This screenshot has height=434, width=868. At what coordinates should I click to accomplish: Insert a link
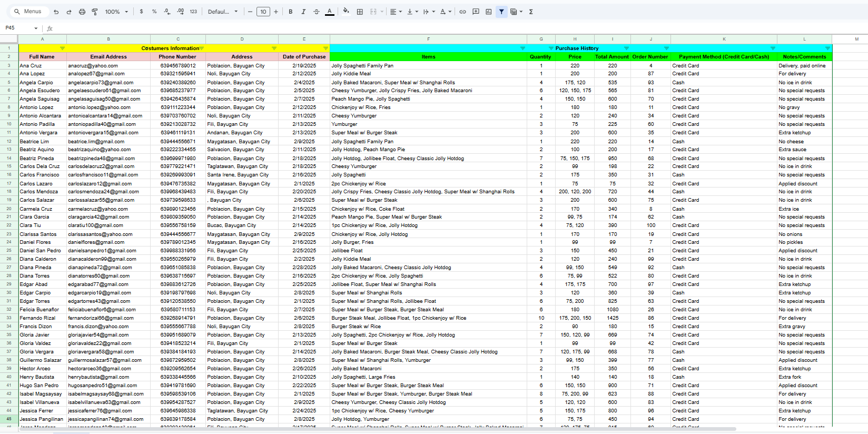[x=462, y=12]
